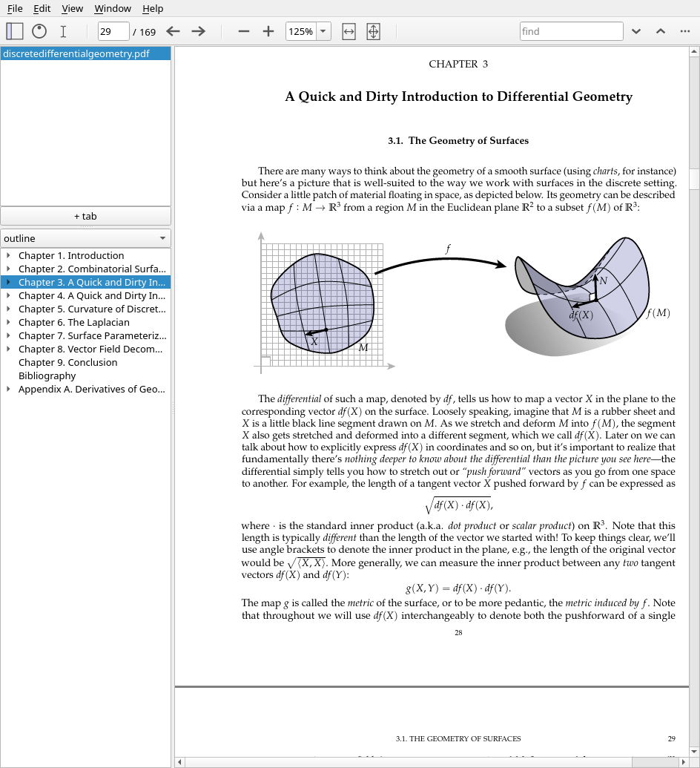Open the View menu

point(73,8)
